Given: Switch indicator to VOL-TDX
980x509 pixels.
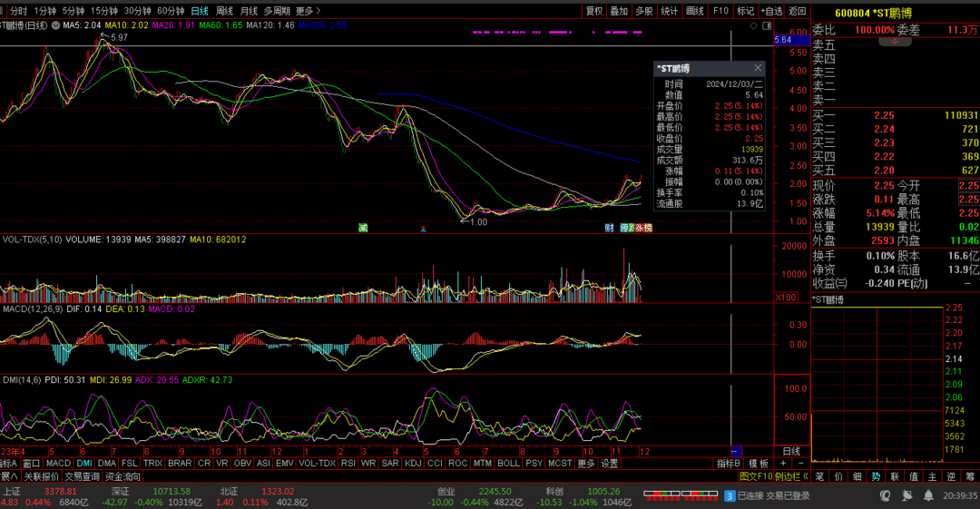Looking at the screenshot, I should coord(317,464).
